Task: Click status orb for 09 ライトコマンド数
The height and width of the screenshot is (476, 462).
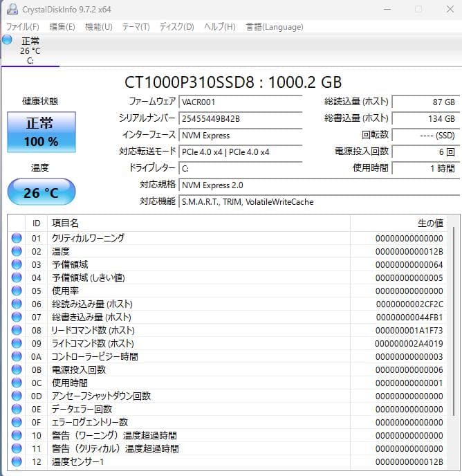Action: pos(17,343)
